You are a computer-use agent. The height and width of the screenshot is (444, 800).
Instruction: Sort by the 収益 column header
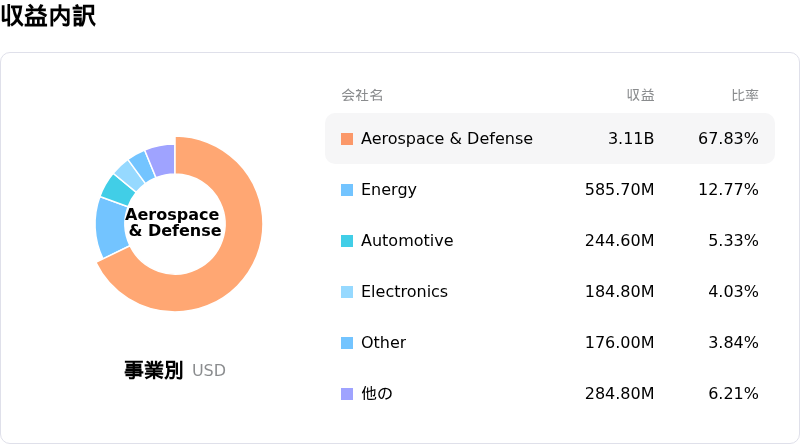pos(640,95)
